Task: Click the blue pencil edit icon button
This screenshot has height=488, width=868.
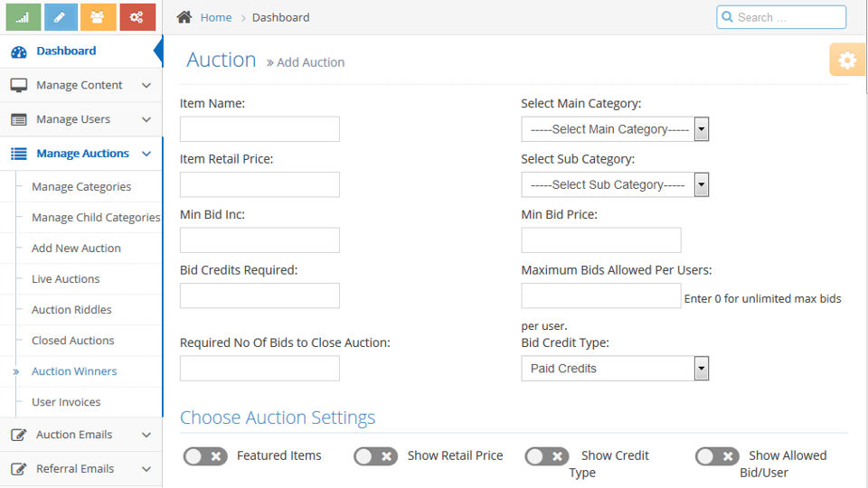Action: [61, 16]
